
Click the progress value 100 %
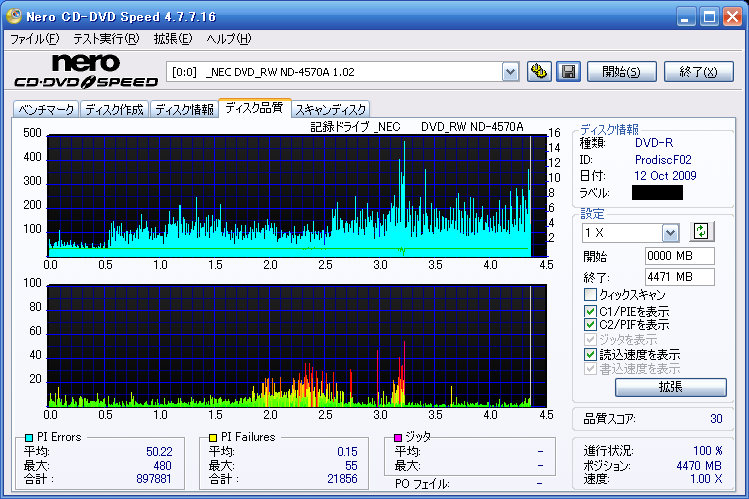[708, 451]
